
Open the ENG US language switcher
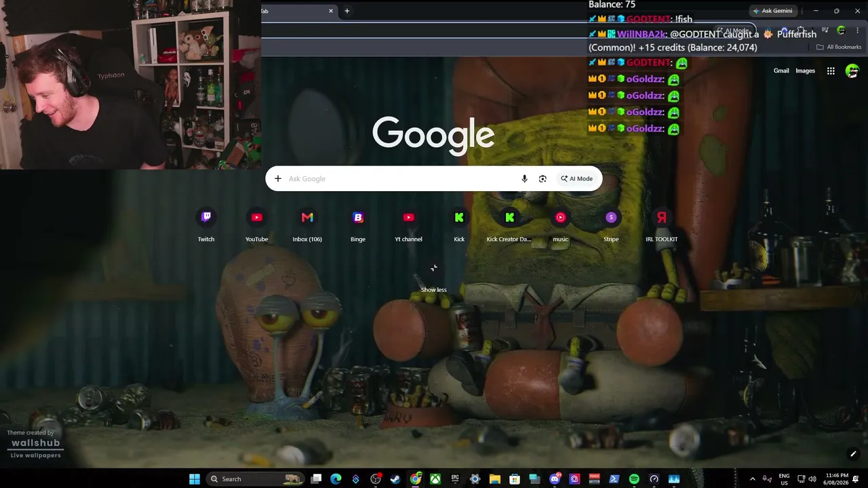pos(784,479)
